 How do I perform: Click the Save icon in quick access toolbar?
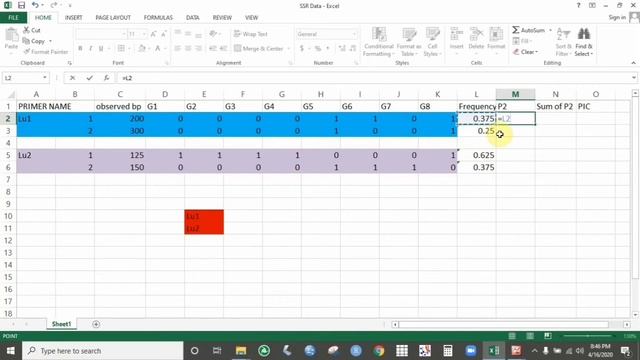tap(21, 5)
